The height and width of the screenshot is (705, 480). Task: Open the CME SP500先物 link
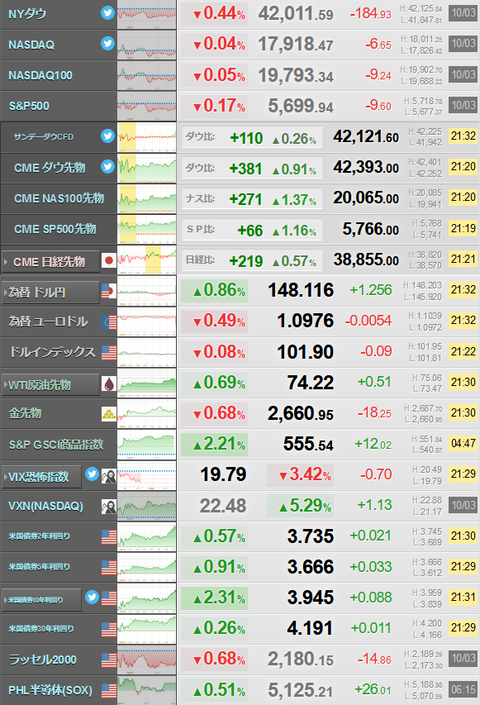click(55, 229)
